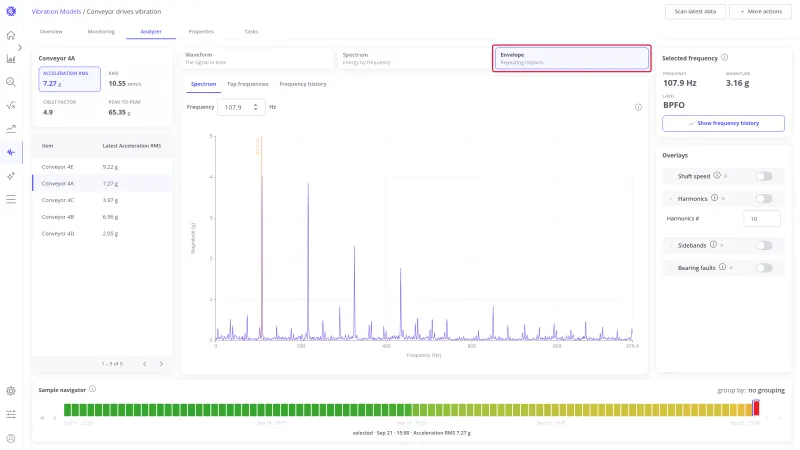Click the Latest Acceleration RMS column header
800x450 pixels.
pos(132,146)
